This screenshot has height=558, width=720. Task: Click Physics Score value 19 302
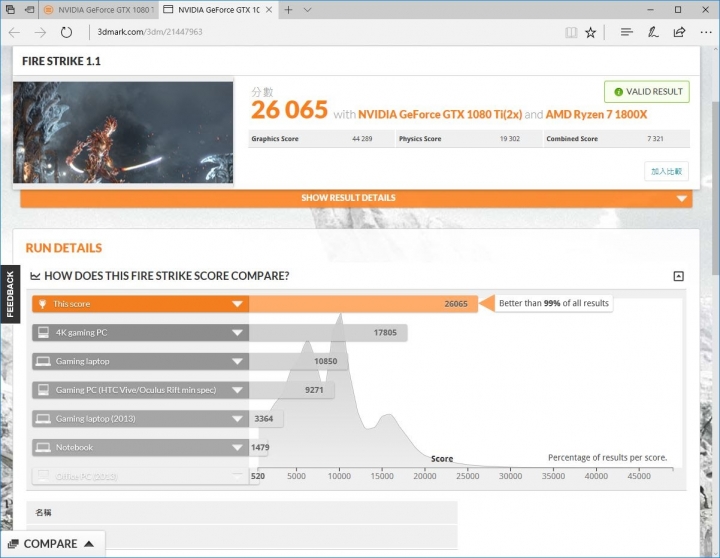coord(510,139)
